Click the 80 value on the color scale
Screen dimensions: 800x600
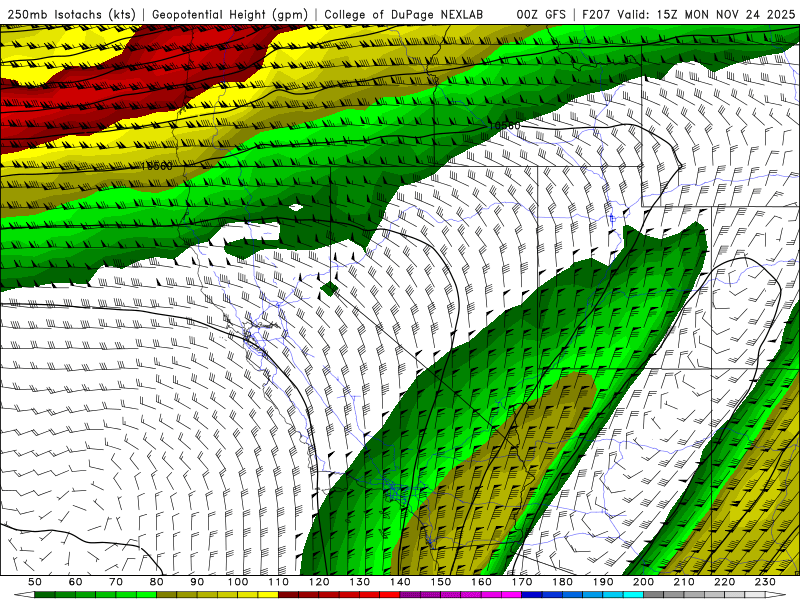pos(157,582)
